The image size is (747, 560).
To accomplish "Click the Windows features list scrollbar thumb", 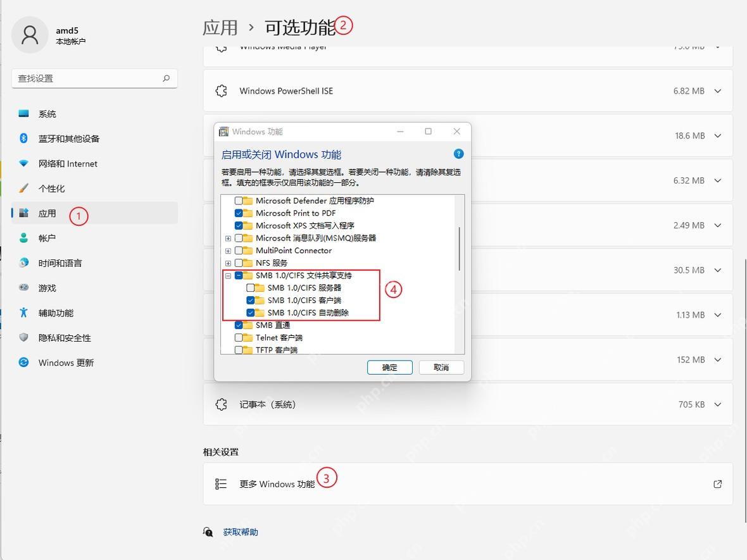I will [x=459, y=249].
